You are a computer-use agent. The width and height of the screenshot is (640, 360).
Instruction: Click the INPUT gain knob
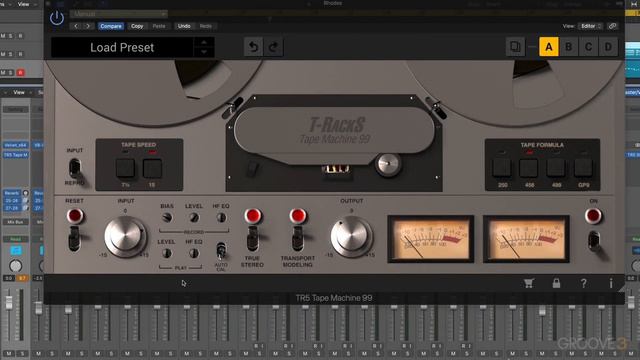pos(125,236)
